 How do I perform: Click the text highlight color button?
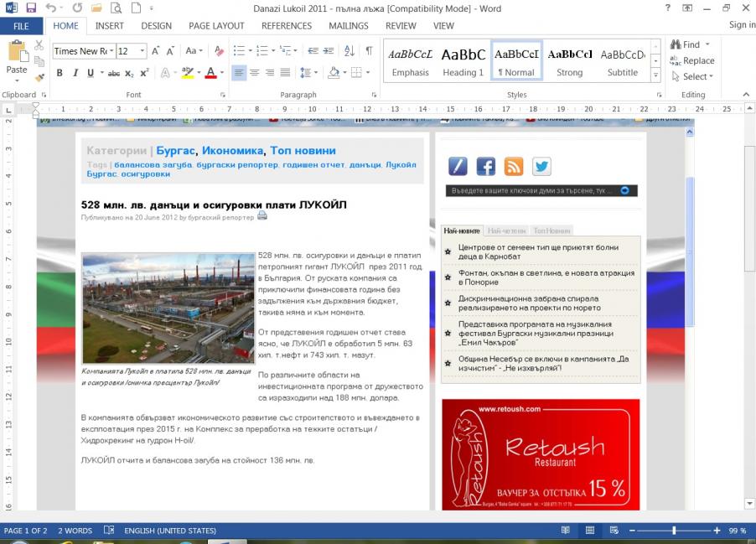(x=187, y=73)
